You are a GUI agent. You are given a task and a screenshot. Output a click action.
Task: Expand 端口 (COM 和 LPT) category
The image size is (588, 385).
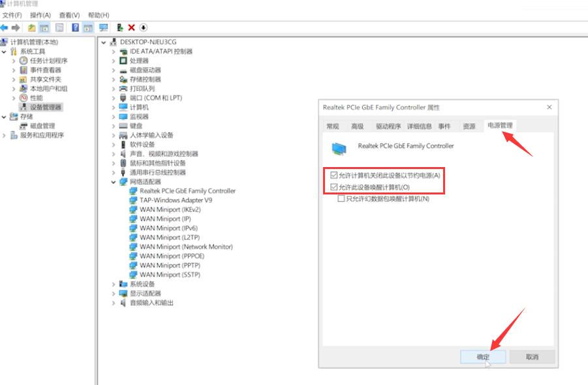[x=114, y=98]
